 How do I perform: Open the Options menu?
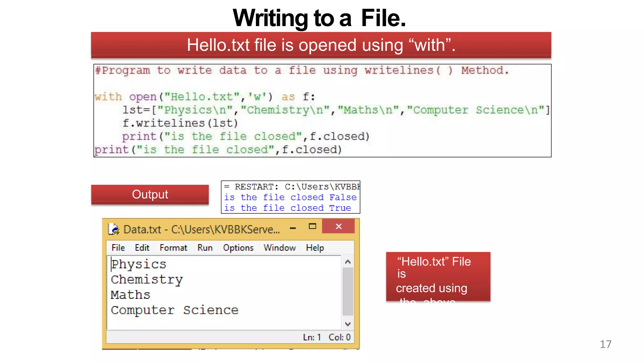[x=238, y=248]
